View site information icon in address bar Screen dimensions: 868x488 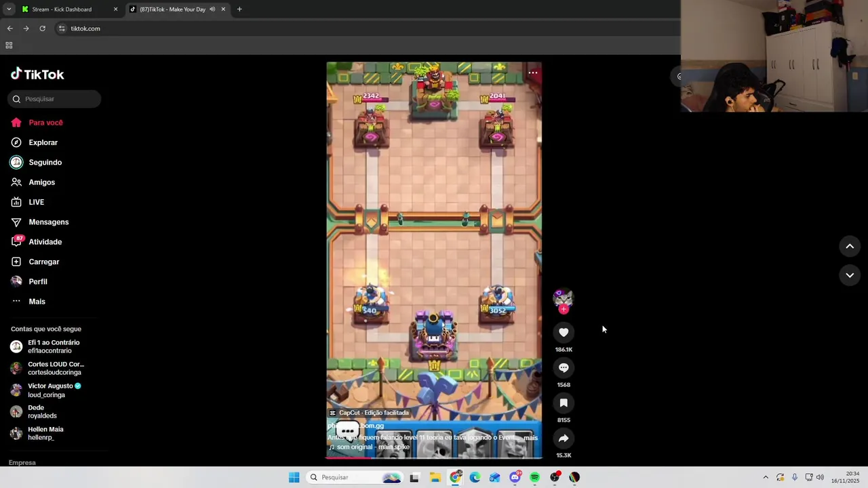point(62,28)
